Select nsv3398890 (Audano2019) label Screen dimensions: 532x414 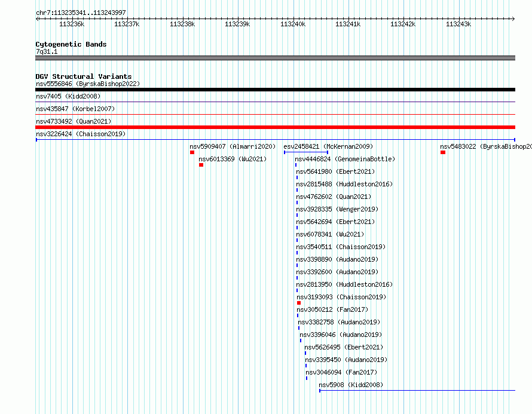[x=337, y=259]
